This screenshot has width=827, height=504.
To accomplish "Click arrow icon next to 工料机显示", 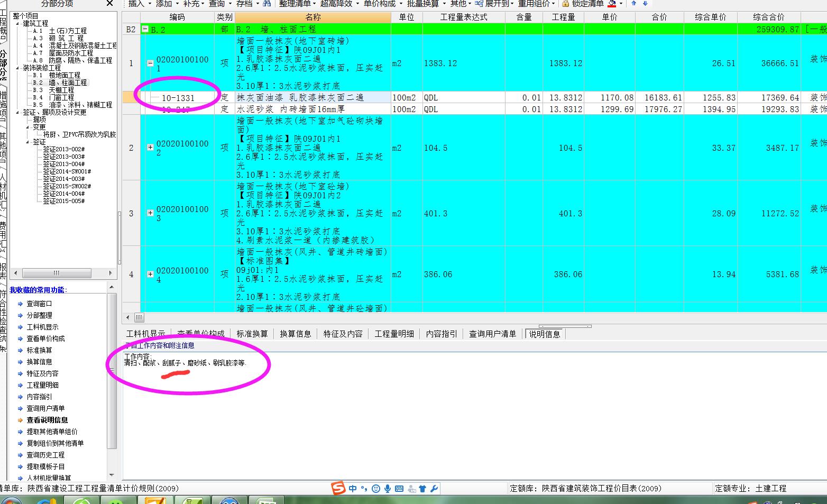I will (x=21, y=327).
